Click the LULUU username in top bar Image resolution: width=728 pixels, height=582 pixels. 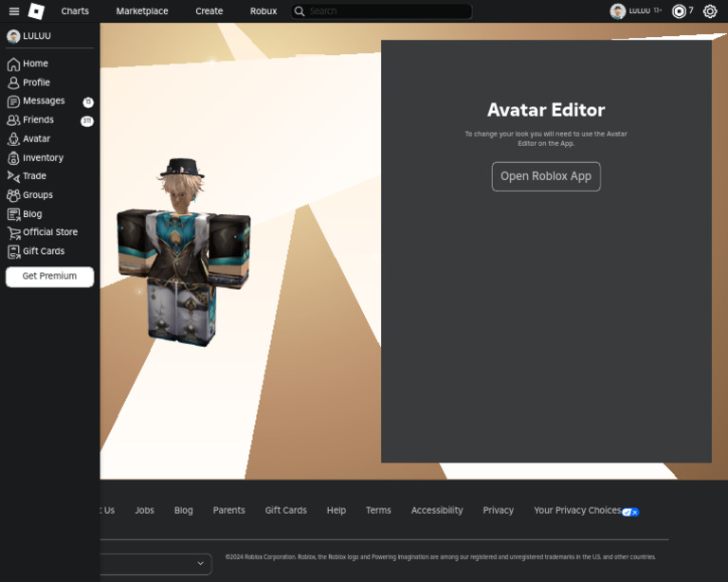(x=639, y=10)
